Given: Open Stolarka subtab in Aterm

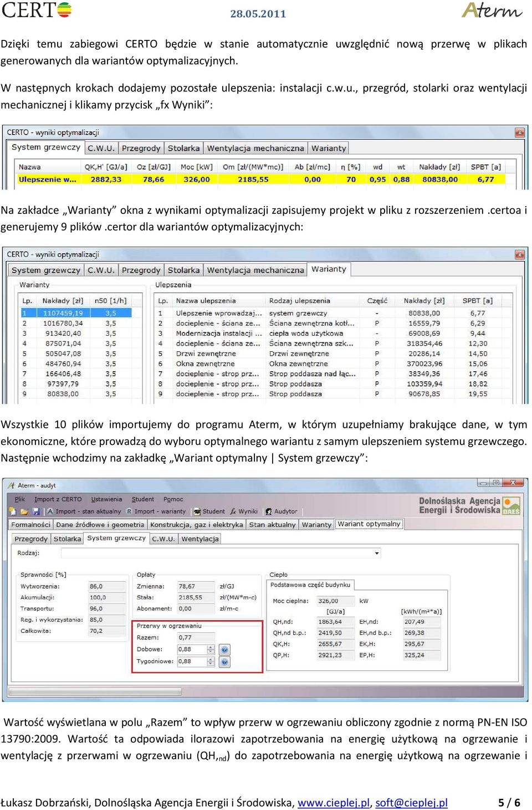Looking at the screenshot, I should click(x=68, y=539).
